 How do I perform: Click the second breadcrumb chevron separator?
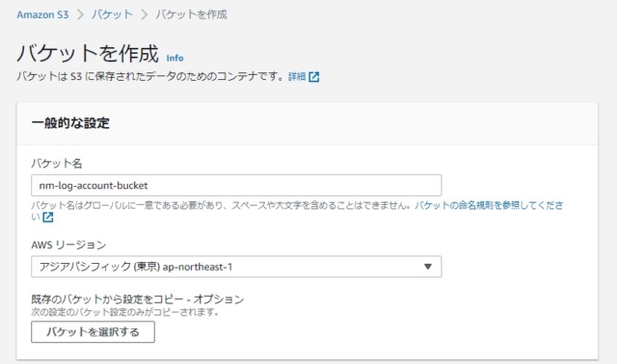click(x=144, y=14)
